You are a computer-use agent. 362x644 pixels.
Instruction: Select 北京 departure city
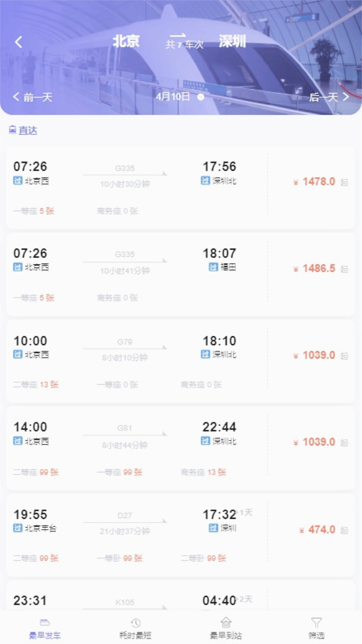click(x=126, y=41)
